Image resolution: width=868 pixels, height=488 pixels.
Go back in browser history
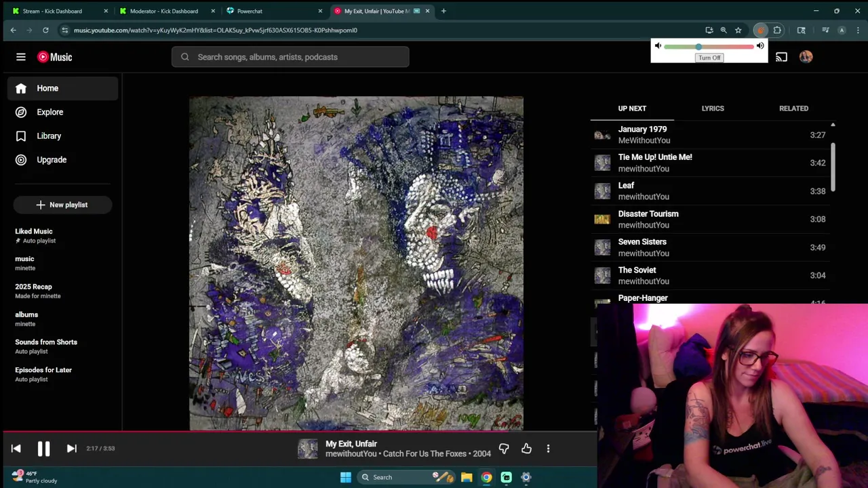tap(13, 30)
